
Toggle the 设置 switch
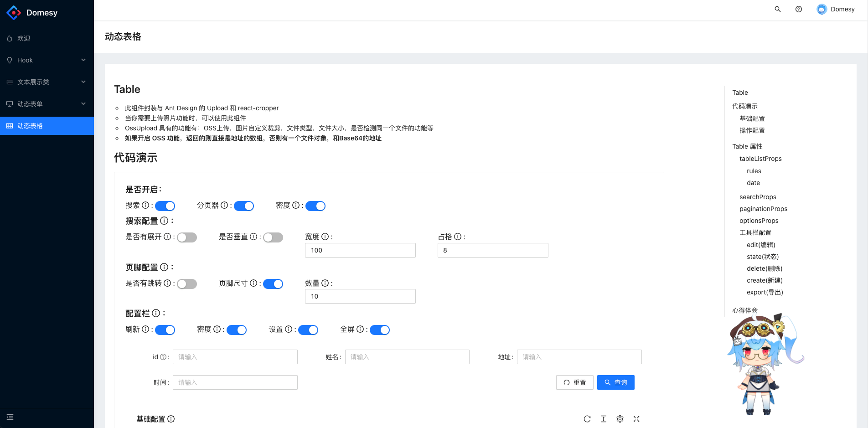pyautogui.click(x=308, y=330)
